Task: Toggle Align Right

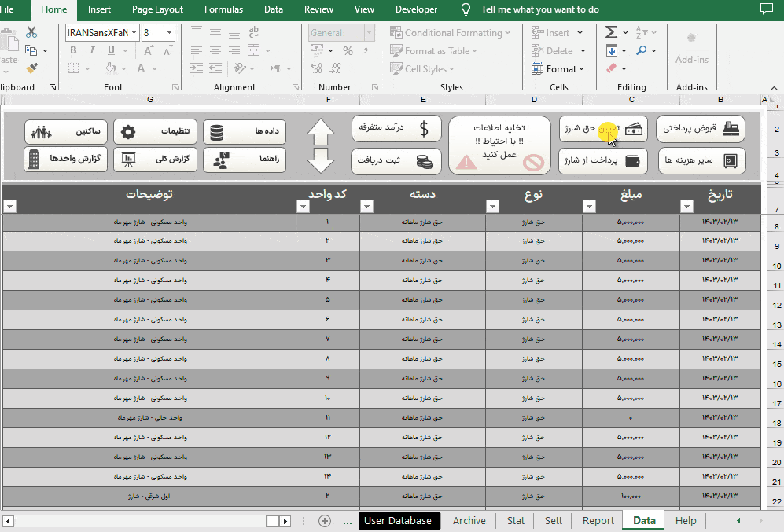Action: 234,50
